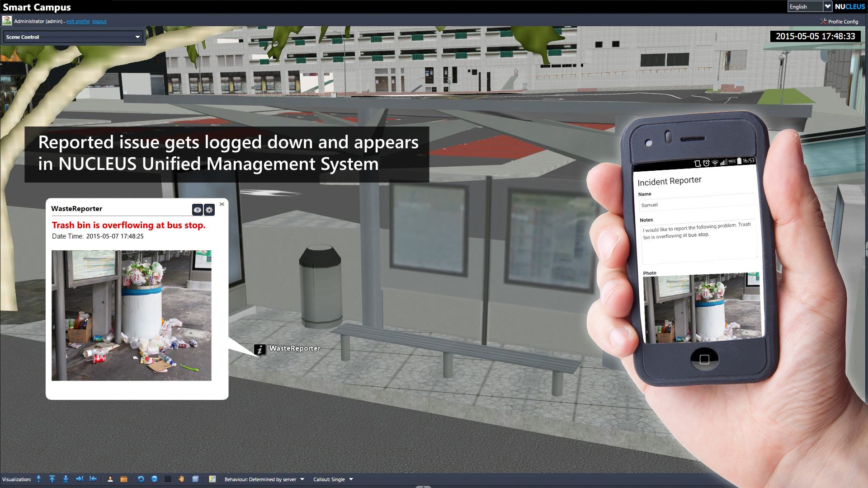The image size is (868, 488).
Task: Close the WasteReporter popup
Action: [x=222, y=204]
